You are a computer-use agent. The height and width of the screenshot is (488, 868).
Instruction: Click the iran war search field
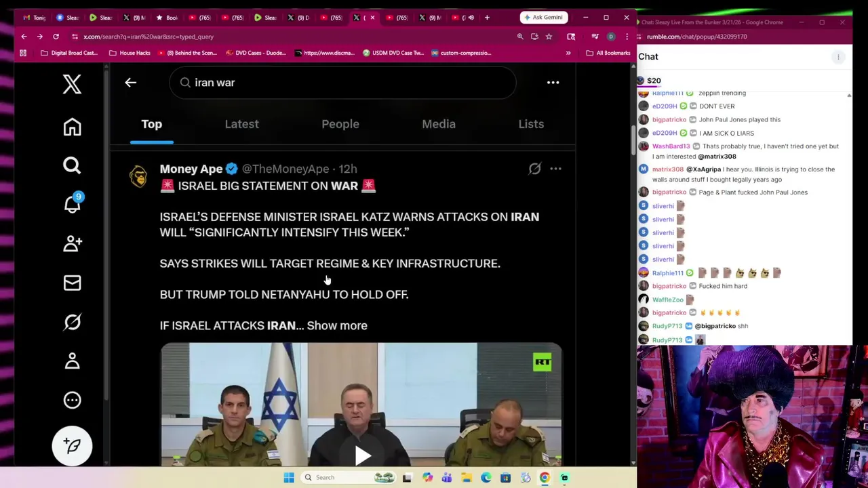[342, 83]
